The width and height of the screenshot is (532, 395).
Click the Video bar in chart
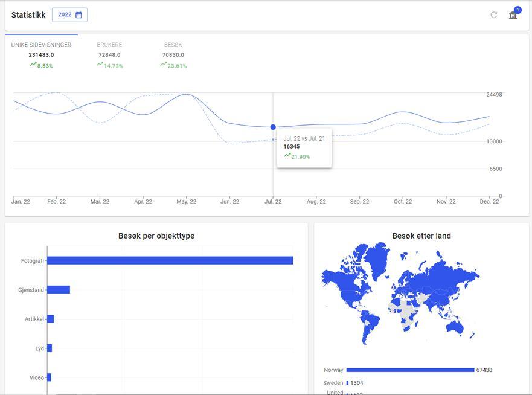tap(49, 377)
